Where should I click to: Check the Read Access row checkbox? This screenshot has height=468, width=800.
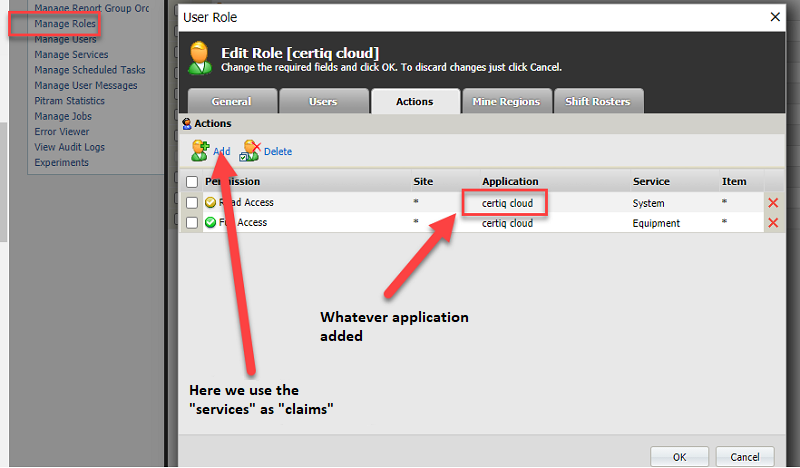(x=192, y=203)
